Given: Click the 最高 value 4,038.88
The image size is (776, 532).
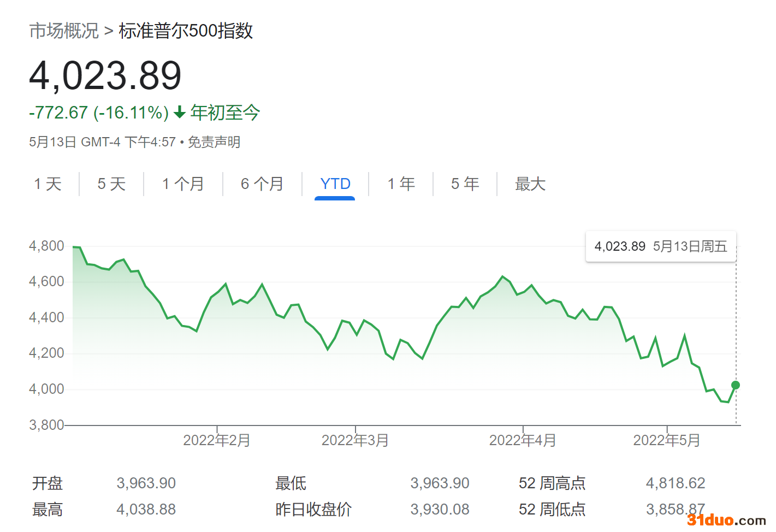Looking at the screenshot, I should [x=146, y=510].
